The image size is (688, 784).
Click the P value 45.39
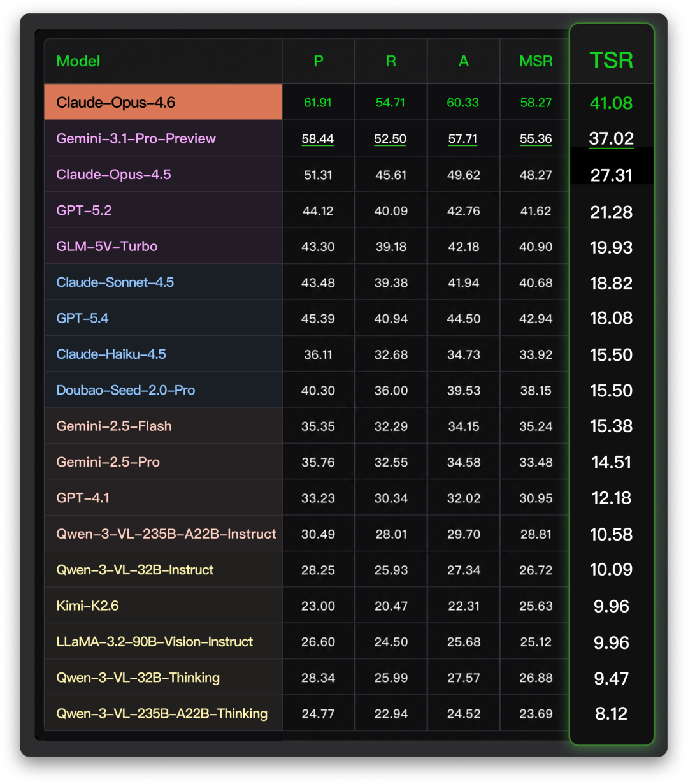(318, 319)
